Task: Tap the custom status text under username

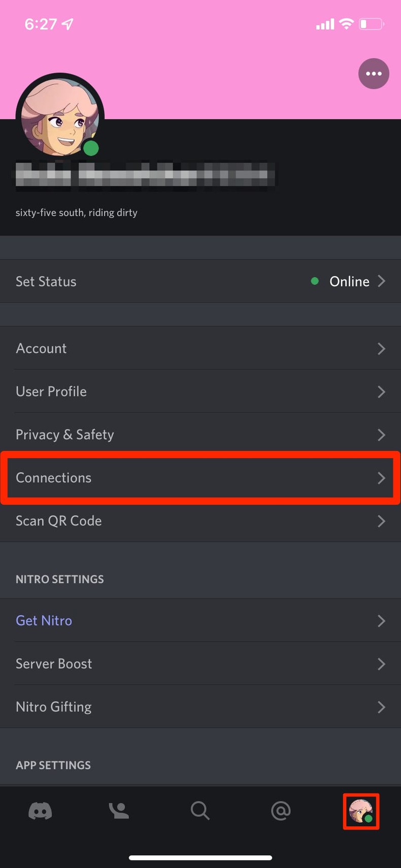Action: 76,213
